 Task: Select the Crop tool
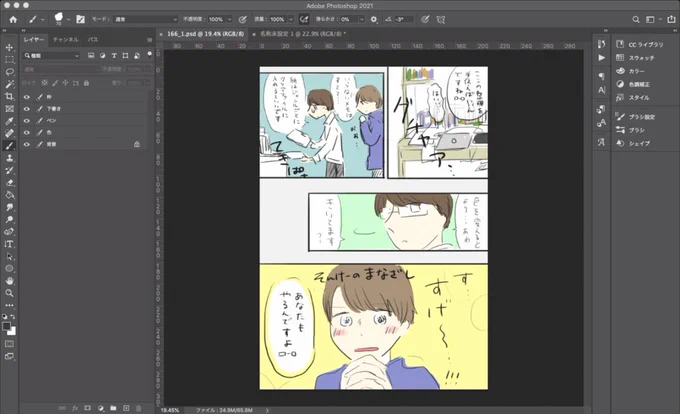(x=9, y=96)
